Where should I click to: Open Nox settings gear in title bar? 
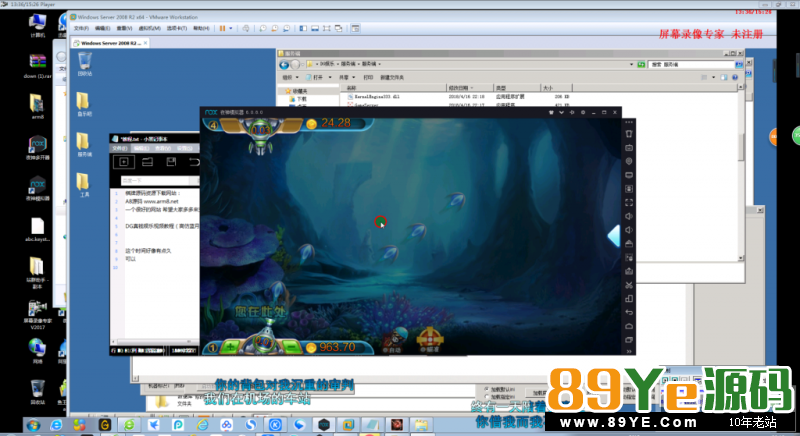pyautogui.click(x=583, y=112)
